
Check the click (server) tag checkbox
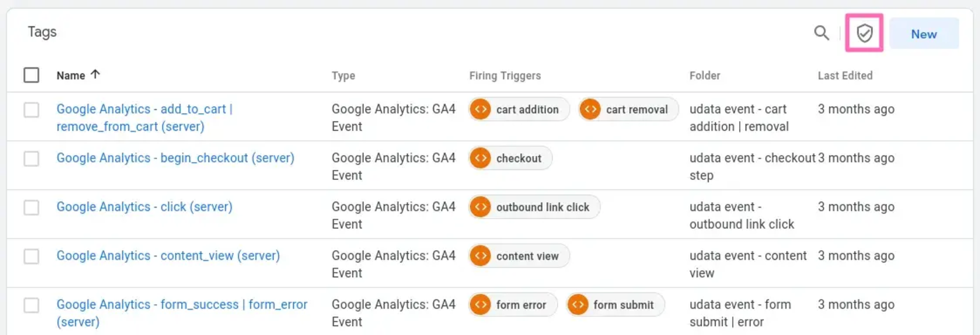tap(31, 208)
